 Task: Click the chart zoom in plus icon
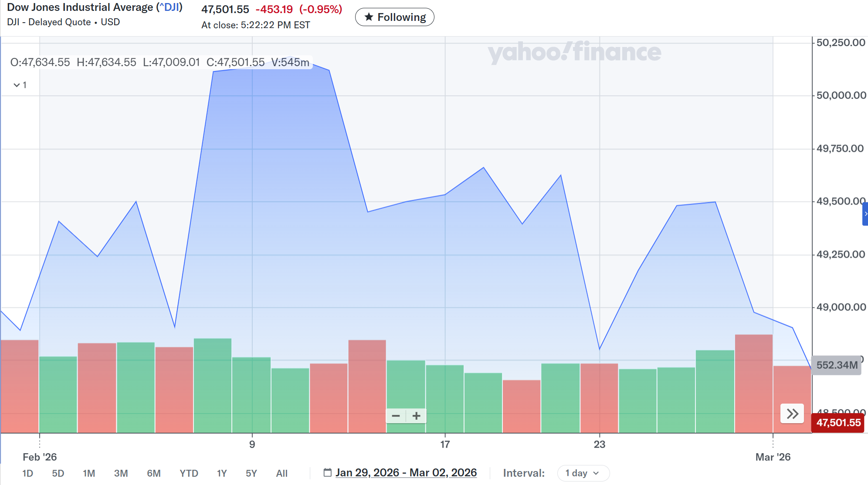(417, 416)
